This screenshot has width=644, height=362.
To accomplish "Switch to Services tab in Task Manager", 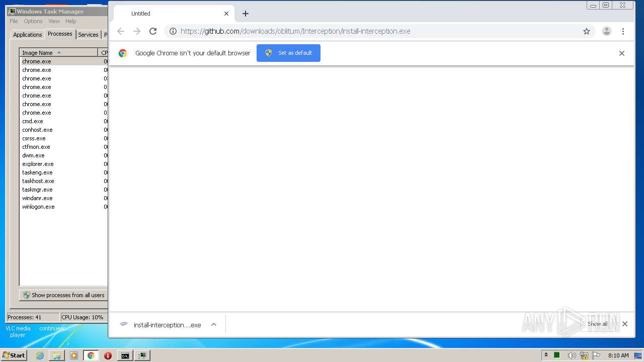I will (88, 35).
